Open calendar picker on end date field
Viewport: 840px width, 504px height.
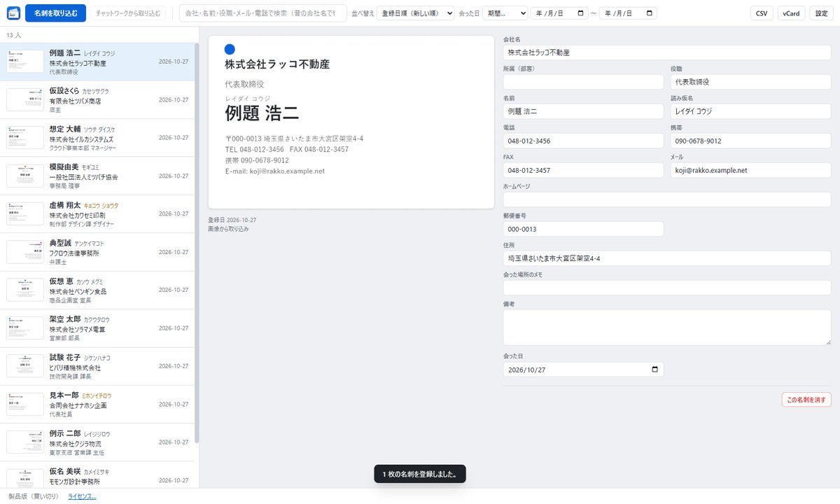pos(650,13)
